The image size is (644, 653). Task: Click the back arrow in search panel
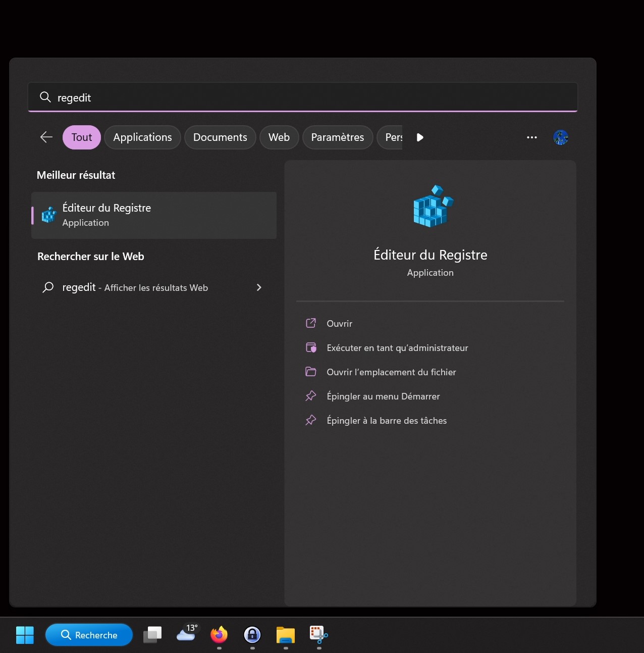[x=46, y=137]
